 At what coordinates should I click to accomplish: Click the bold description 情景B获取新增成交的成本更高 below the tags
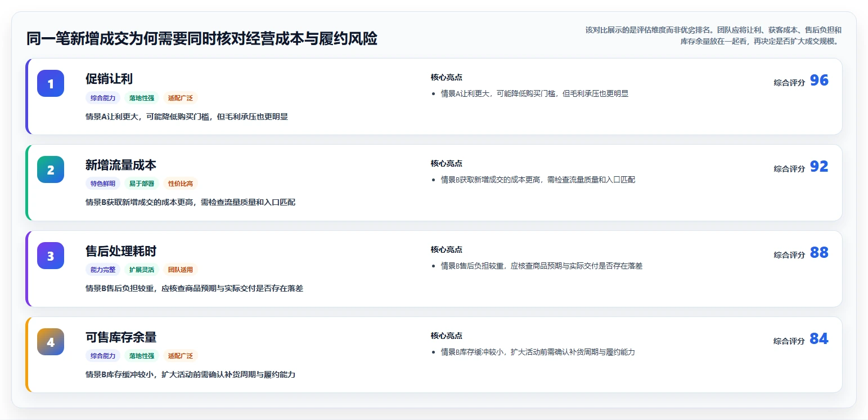190,202
